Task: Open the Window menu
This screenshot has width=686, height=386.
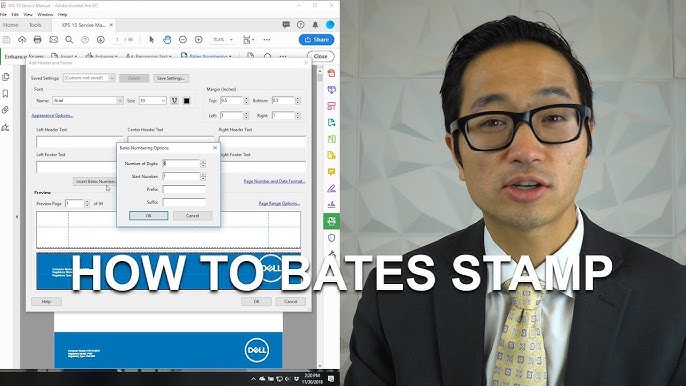Action: tap(45, 14)
